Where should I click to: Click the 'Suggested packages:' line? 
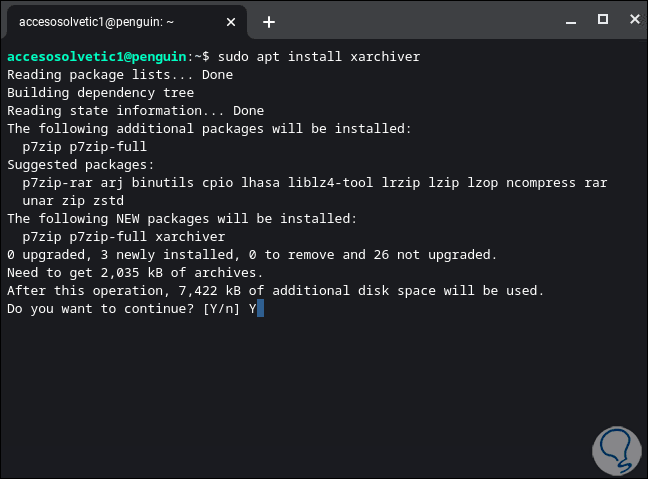click(80, 165)
